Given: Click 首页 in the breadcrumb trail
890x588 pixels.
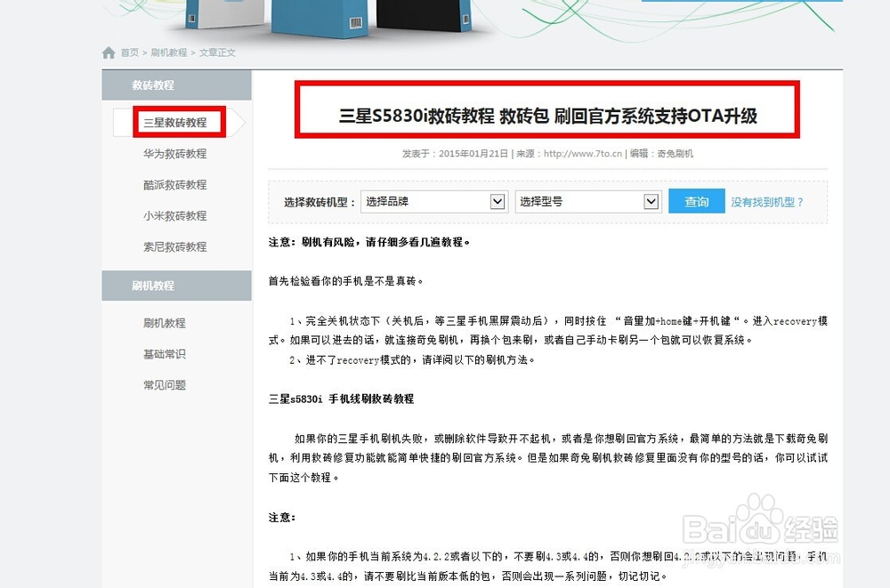Looking at the screenshot, I should point(127,52).
